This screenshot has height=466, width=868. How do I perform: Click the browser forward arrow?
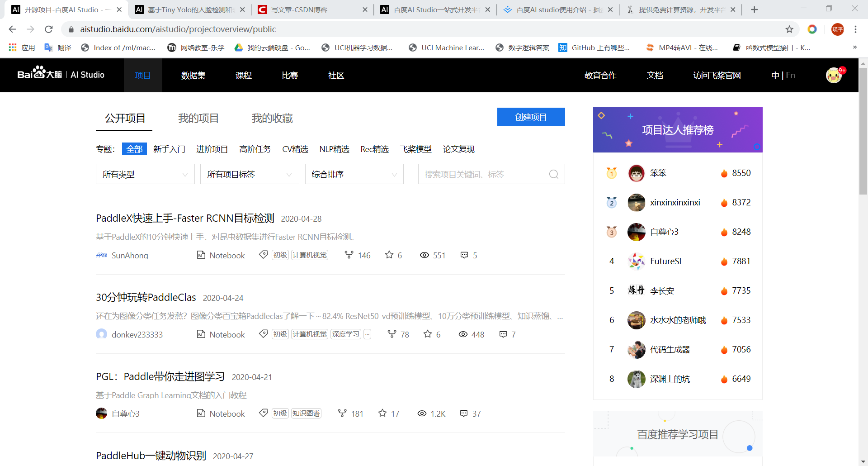point(30,29)
